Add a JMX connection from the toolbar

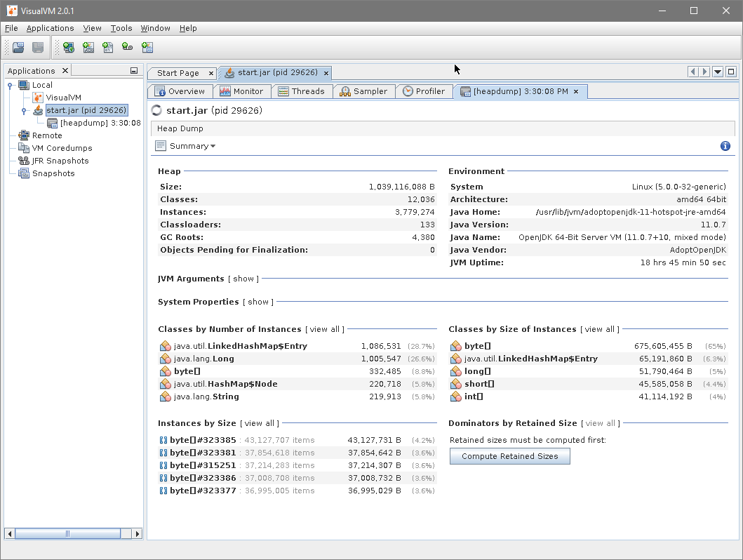(88, 47)
